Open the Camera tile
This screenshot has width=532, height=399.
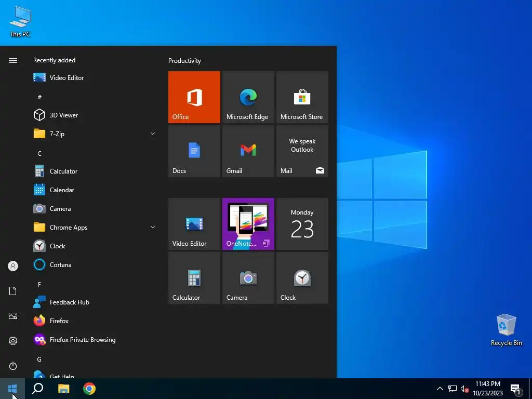pos(248,278)
